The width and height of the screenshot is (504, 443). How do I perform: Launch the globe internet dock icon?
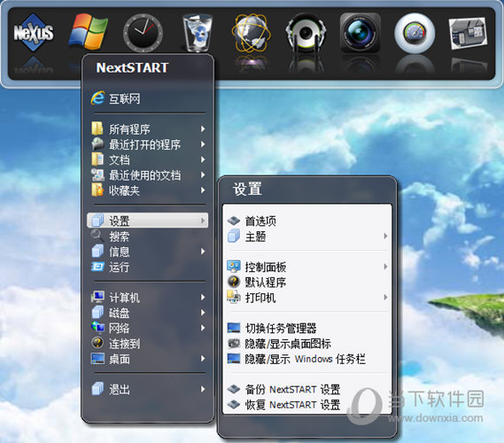(x=252, y=33)
